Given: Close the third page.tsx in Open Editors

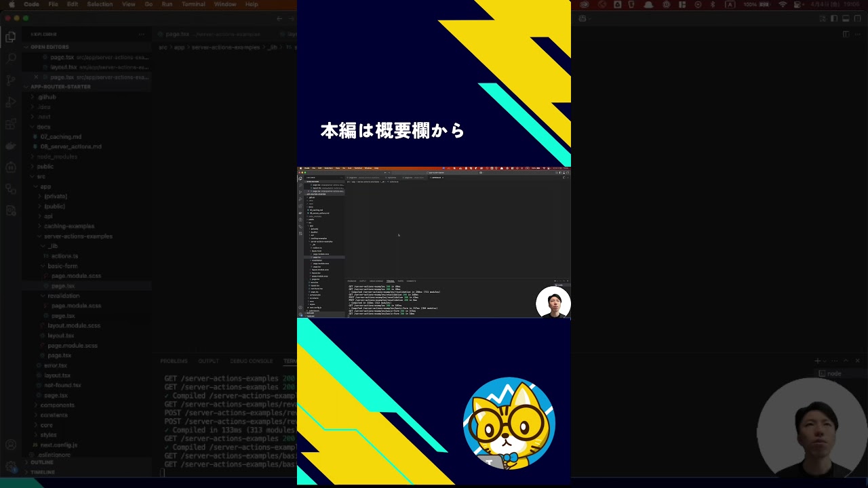Looking at the screenshot, I should click(36, 77).
